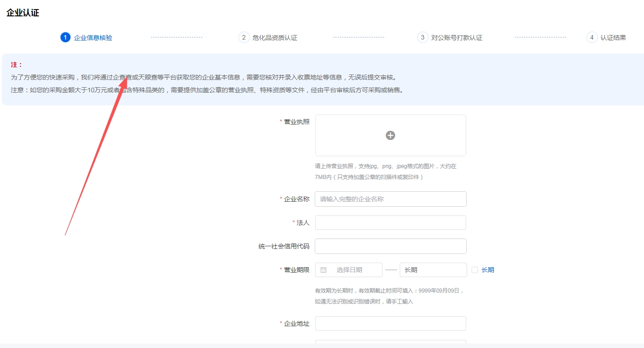Click the 企业认证 page heading

pyautogui.click(x=23, y=13)
